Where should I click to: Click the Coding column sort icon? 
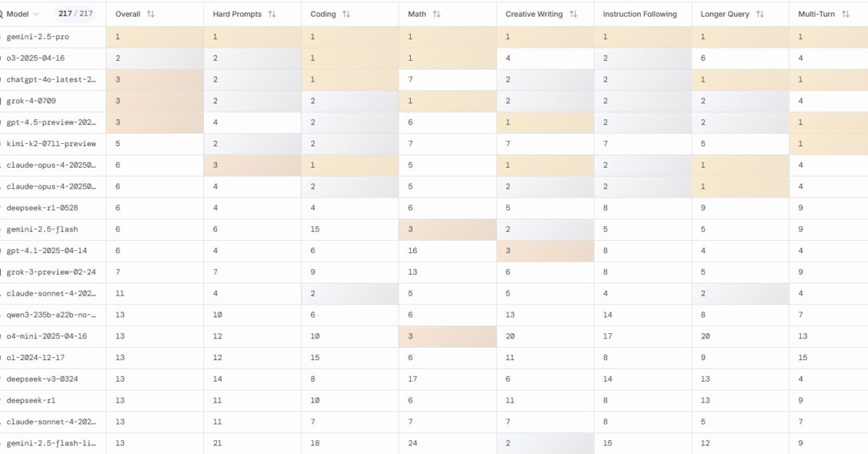(346, 14)
